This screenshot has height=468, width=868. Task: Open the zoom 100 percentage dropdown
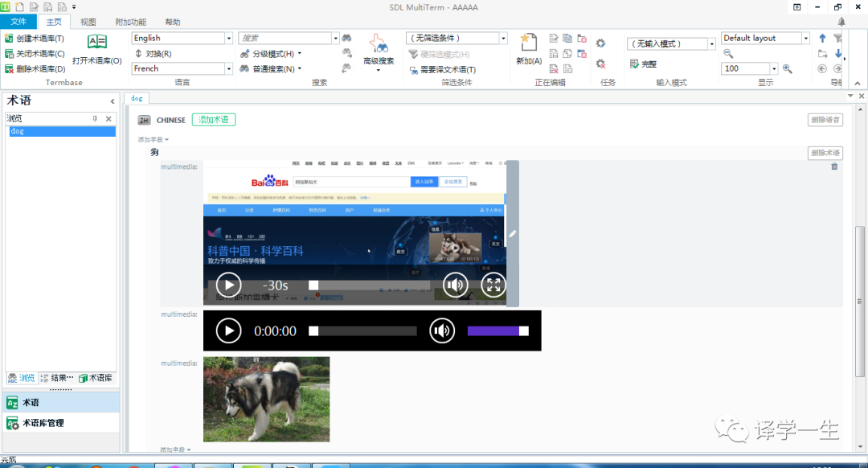point(774,68)
